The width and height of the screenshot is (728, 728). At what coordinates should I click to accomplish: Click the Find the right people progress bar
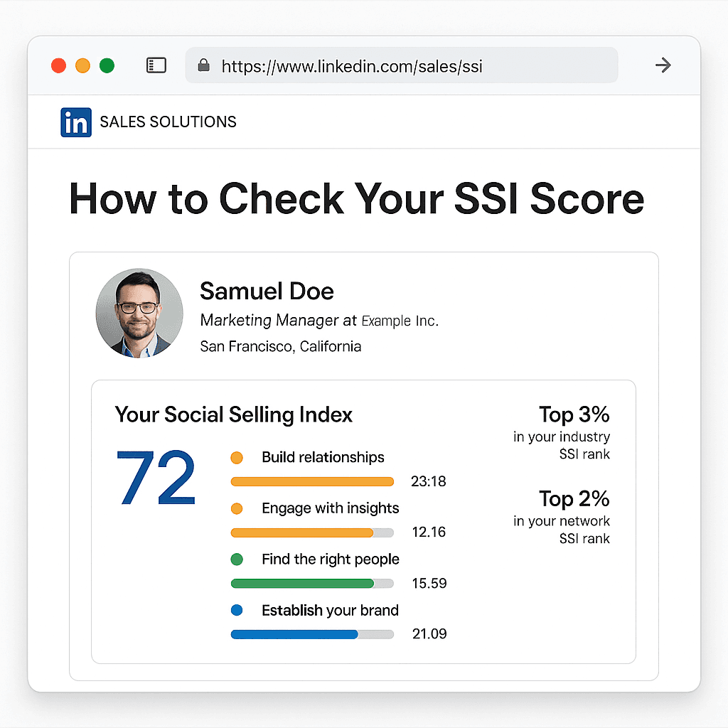312,584
